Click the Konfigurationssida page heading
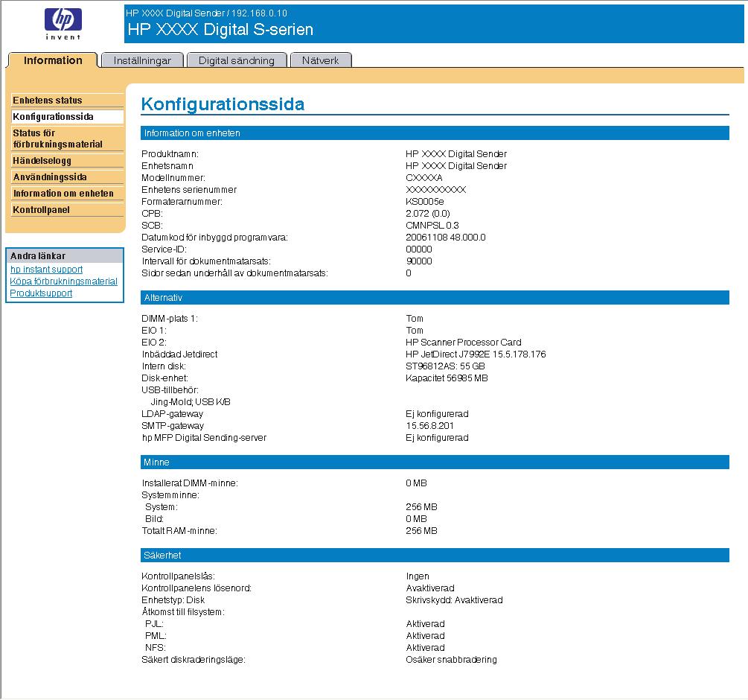Image resolution: width=748 pixels, height=700 pixels. point(223,104)
